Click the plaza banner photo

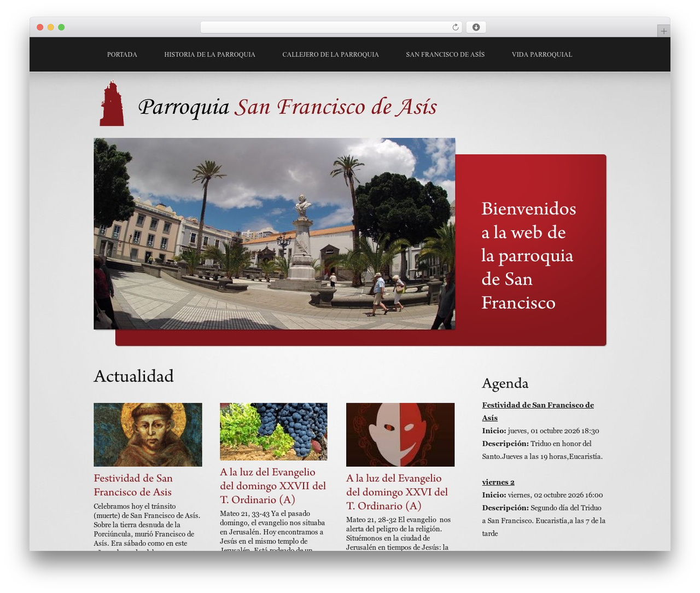point(275,234)
